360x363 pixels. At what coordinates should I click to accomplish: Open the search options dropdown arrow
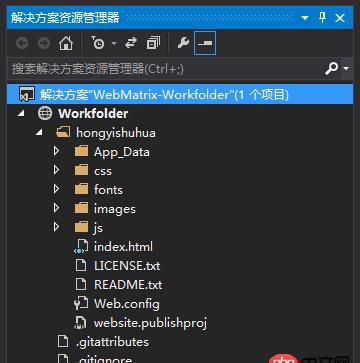click(346, 69)
